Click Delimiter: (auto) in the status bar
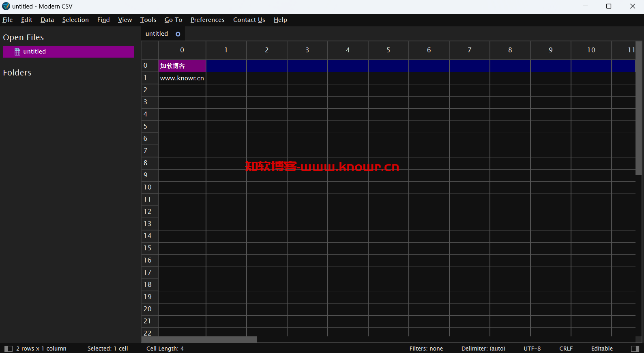This screenshot has width=644, height=353. click(x=483, y=349)
